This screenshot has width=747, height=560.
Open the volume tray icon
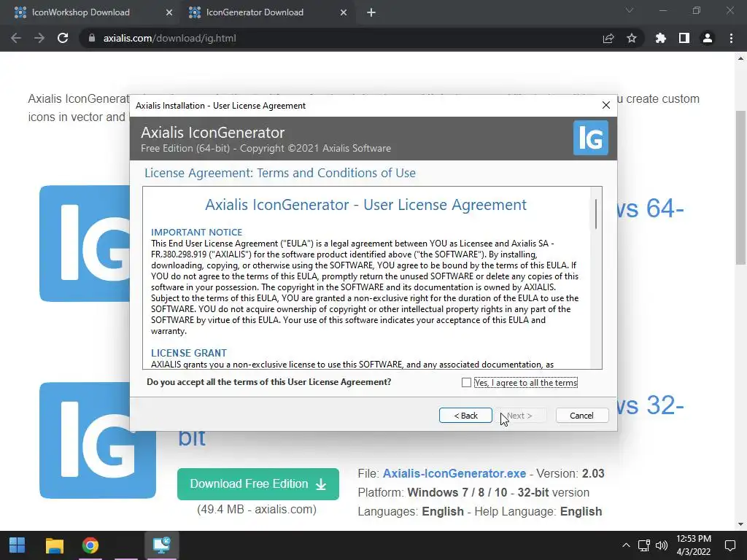point(661,545)
